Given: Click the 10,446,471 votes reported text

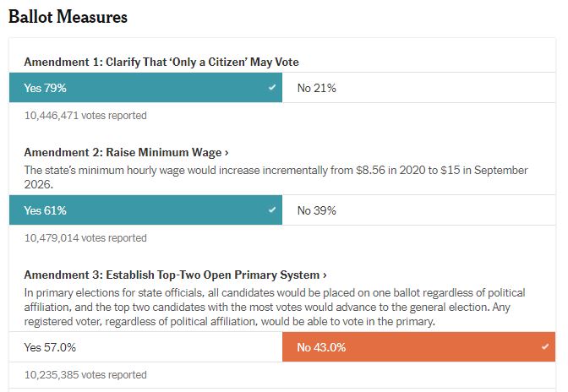Looking at the screenshot, I should point(85,115).
